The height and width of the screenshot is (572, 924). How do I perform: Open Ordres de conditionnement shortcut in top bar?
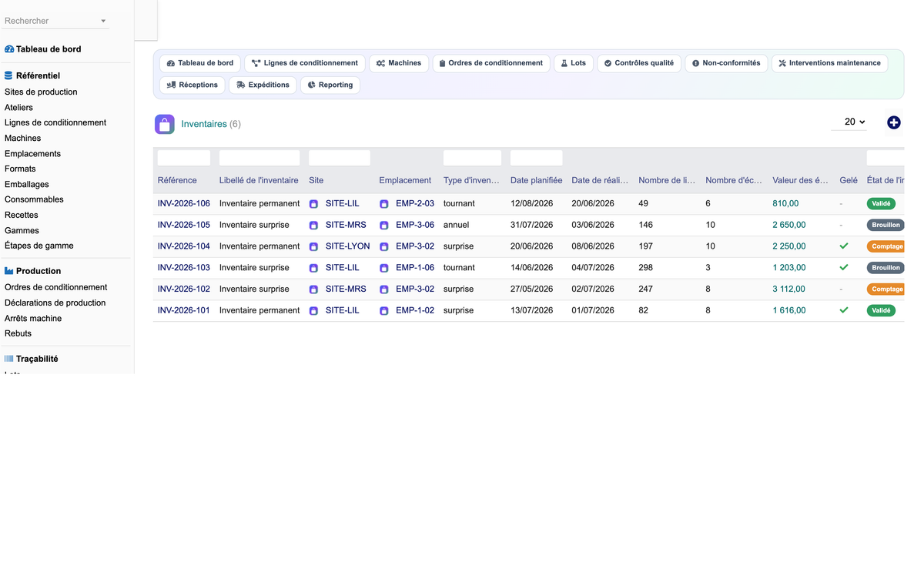coord(491,63)
